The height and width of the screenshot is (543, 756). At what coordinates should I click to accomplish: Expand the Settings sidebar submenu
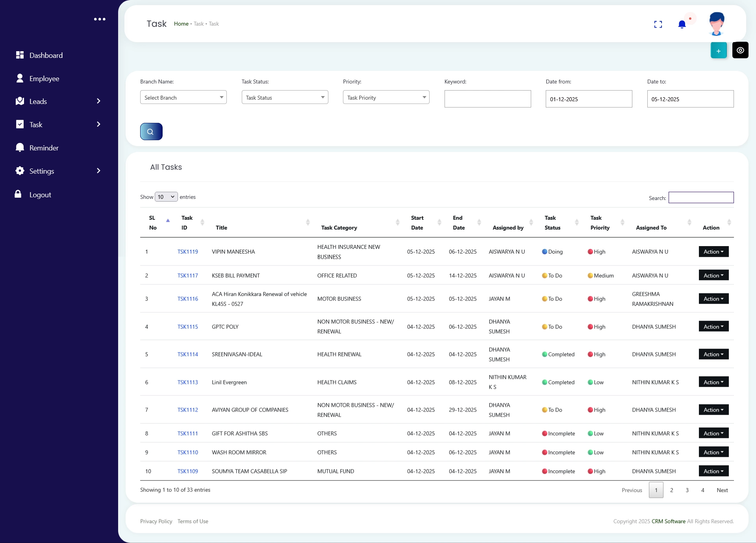tap(98, 171)
